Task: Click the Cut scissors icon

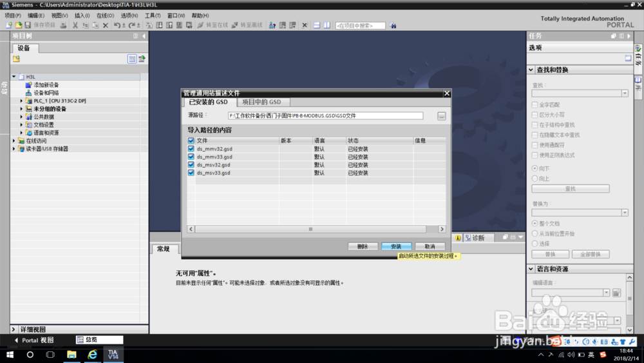Action: tap(75, 26)
